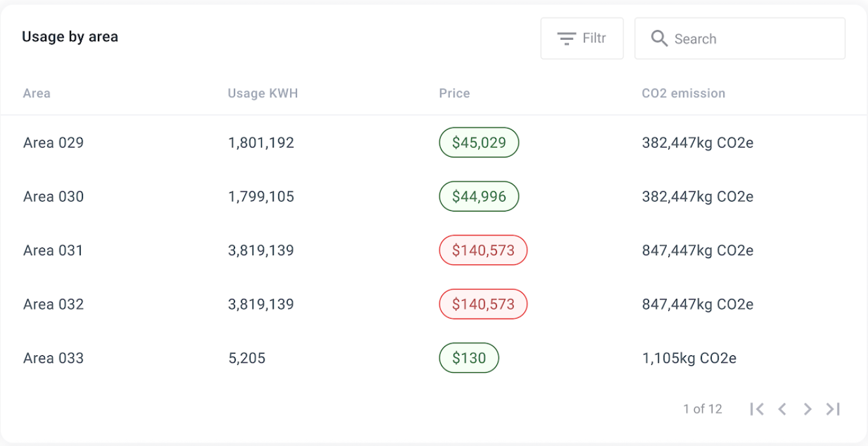Select the $44,996 price badge
Image resolution: width=868 pixels, height=446 pixels.
pos(479,197)
